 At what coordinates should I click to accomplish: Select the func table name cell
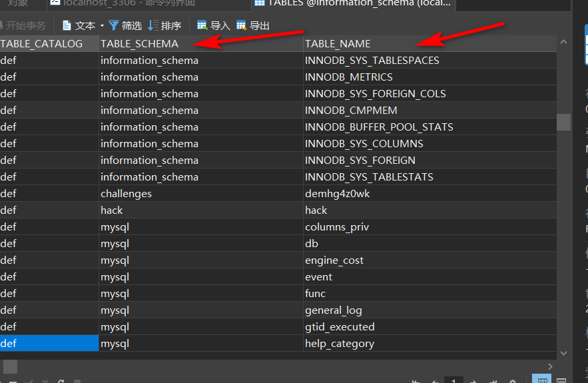(x=430, y=293)
